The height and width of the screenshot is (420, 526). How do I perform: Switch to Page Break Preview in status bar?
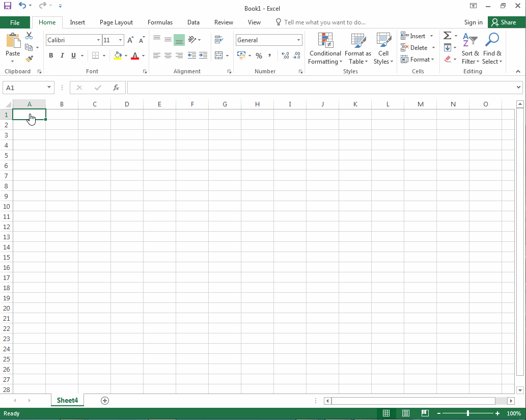point(425,413)
